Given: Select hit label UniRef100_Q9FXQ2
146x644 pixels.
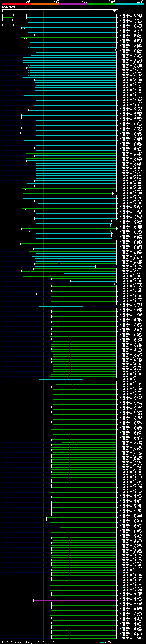Looking at the screenshot, I should (131, 284).
